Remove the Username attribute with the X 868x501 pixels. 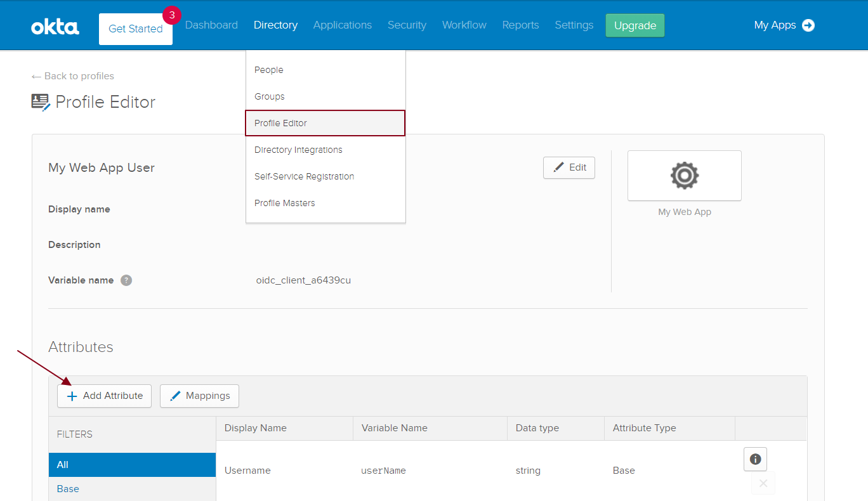click(x=763, y=483)
